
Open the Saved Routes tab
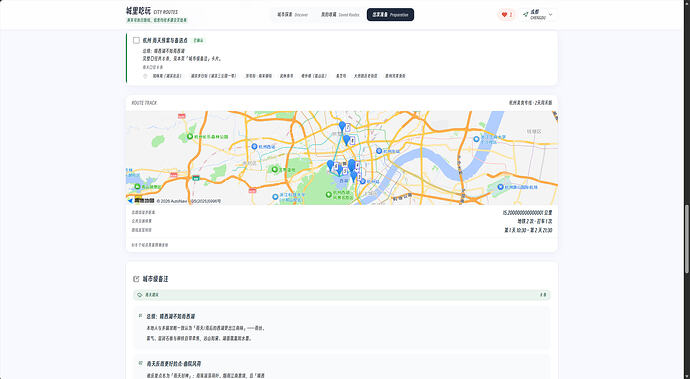click(340, 15)
